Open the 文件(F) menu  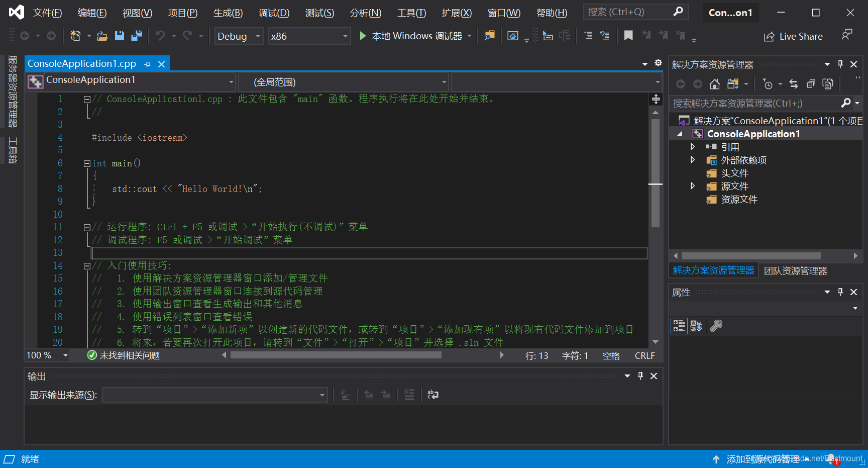[x=47, y=13]
